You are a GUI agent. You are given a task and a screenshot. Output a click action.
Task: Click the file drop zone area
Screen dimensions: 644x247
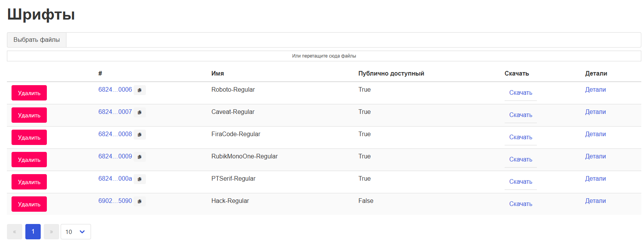[x=324, y=56]
